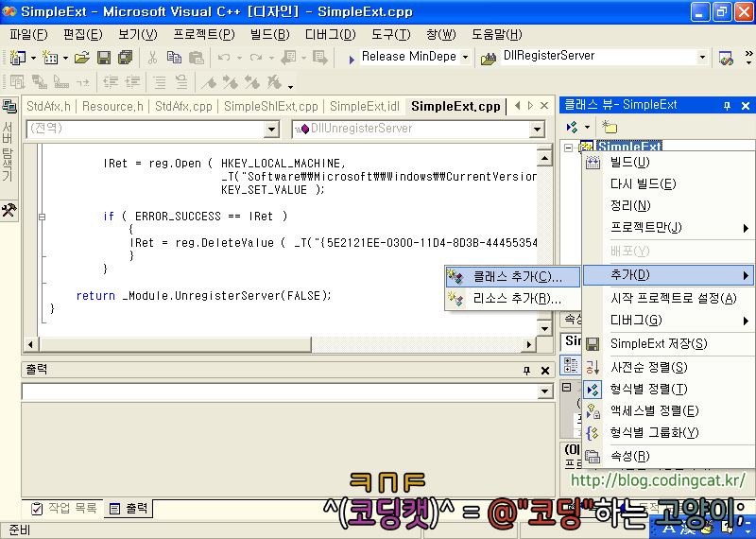Click the Redo arrow icon
The image size is (756, 539).
pos(255,58)
